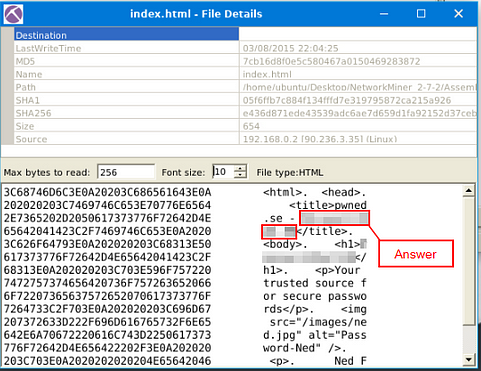
Task: Select the LastWriteTime property label
Action: pos(48,48)
